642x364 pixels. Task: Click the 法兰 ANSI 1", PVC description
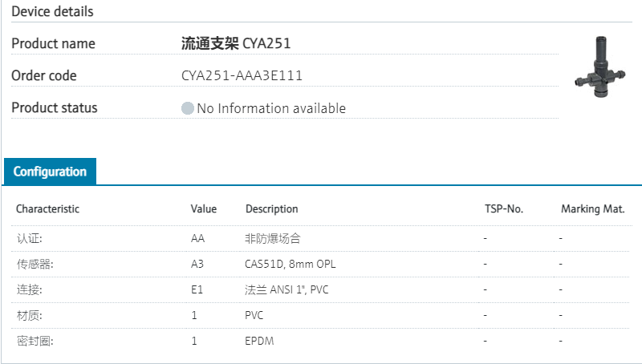tap(286, 289)
